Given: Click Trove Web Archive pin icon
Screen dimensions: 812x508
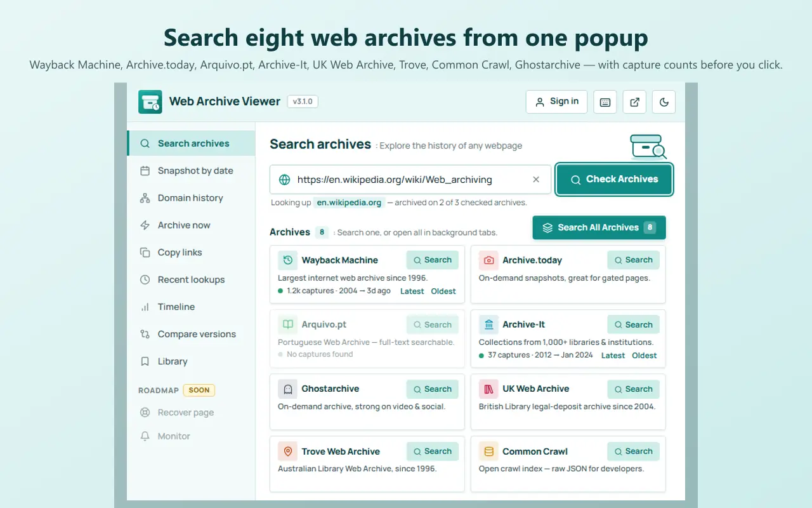Looking at the screenshot, I should click(288, 451).
